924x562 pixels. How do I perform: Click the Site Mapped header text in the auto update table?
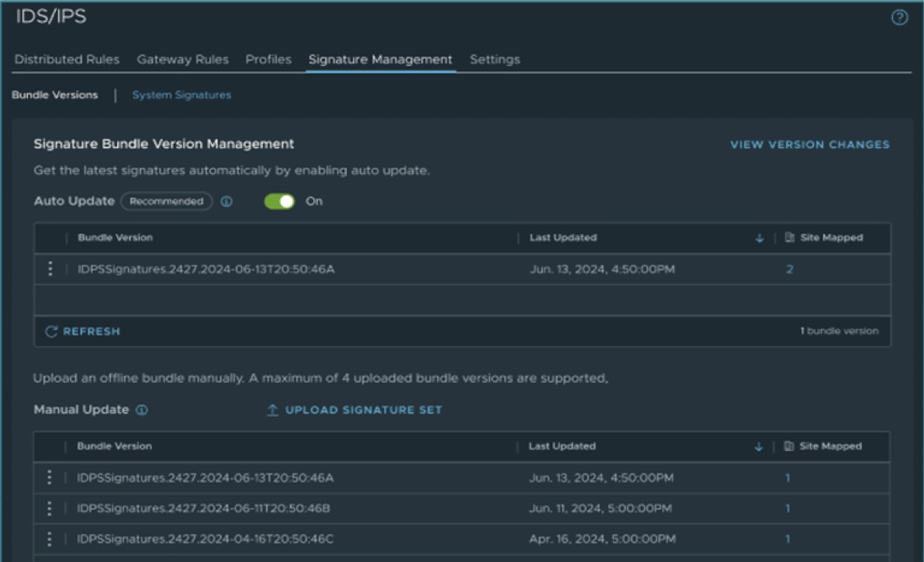(x=832, y=238)
